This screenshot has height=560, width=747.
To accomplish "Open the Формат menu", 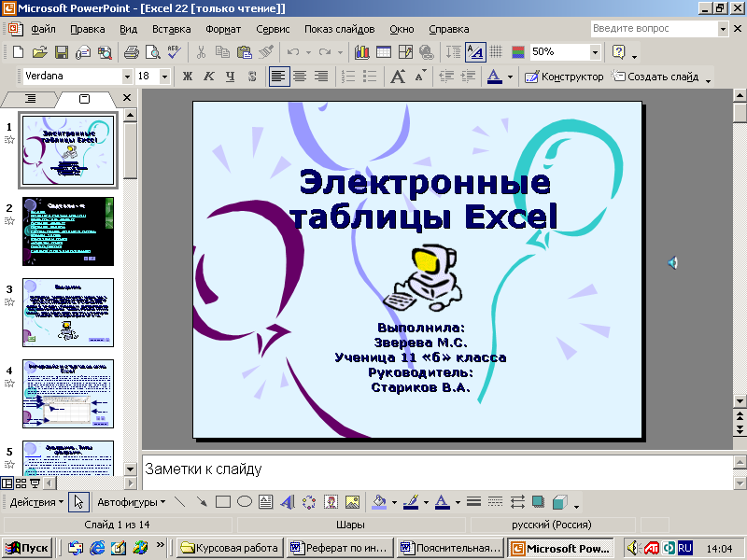I will click(x=223, y=29).
